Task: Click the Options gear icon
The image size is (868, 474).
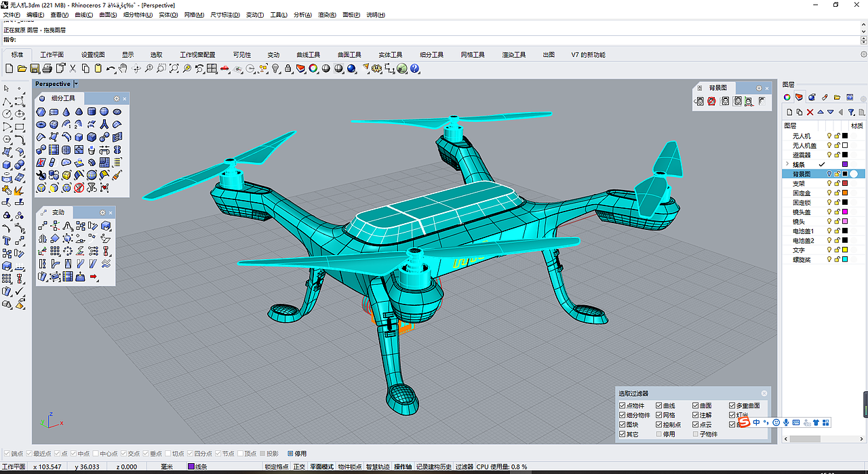Action: [376, 68]
